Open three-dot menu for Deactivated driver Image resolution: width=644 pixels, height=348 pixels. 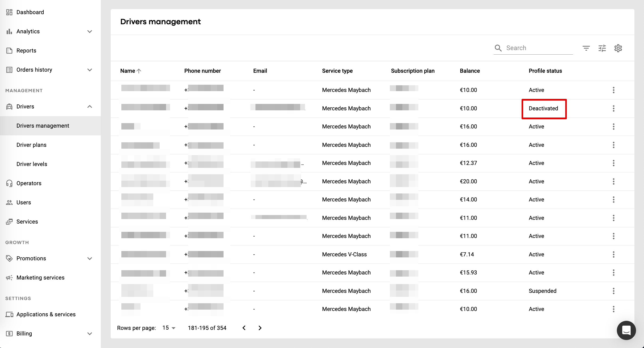pyautogui.click(x=614, y=108)
